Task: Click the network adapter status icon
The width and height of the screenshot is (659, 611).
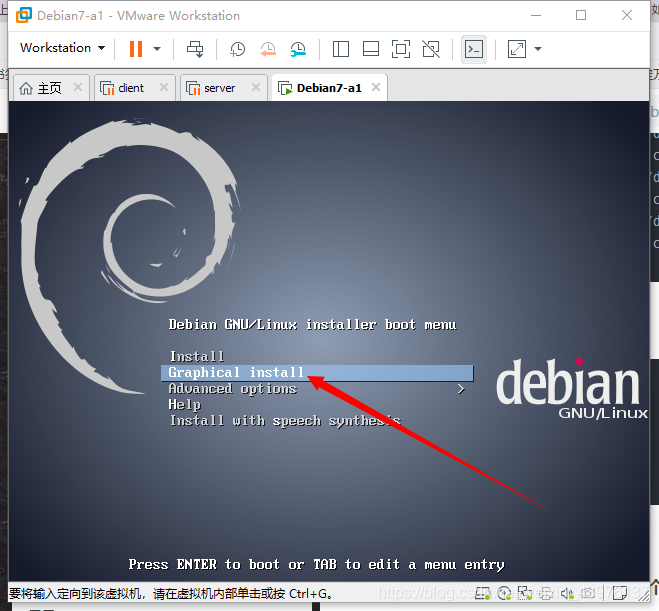Action: pos(525,593)
